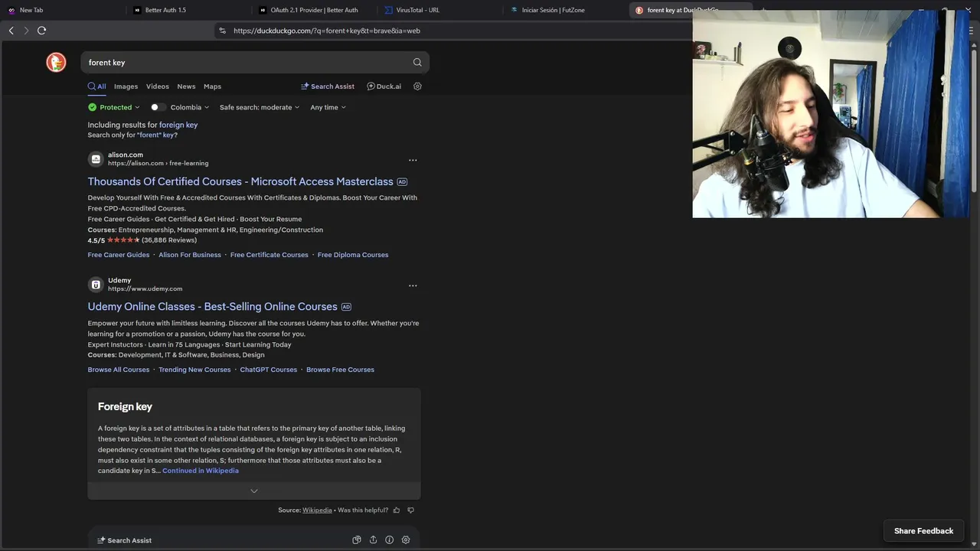This screenshot has width=980, height=551.
Task: Switch to the New Tab browser tab
Action: (x=63, y=10)
